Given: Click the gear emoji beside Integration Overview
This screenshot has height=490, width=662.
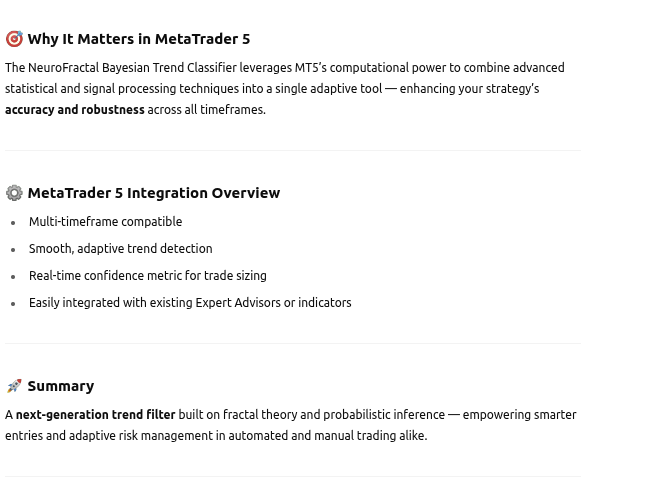Looking at the screenshot, I should (14, 193).
